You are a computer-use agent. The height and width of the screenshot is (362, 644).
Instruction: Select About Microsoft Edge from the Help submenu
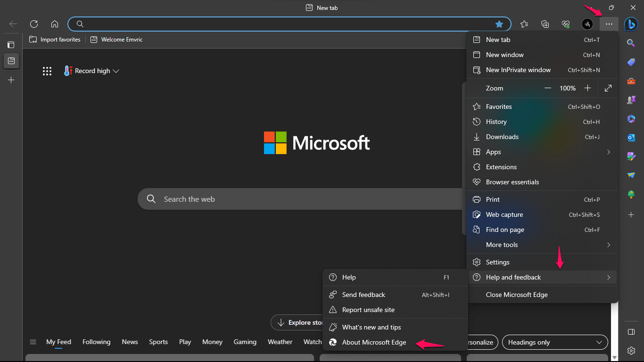click(x=373, y=342)
